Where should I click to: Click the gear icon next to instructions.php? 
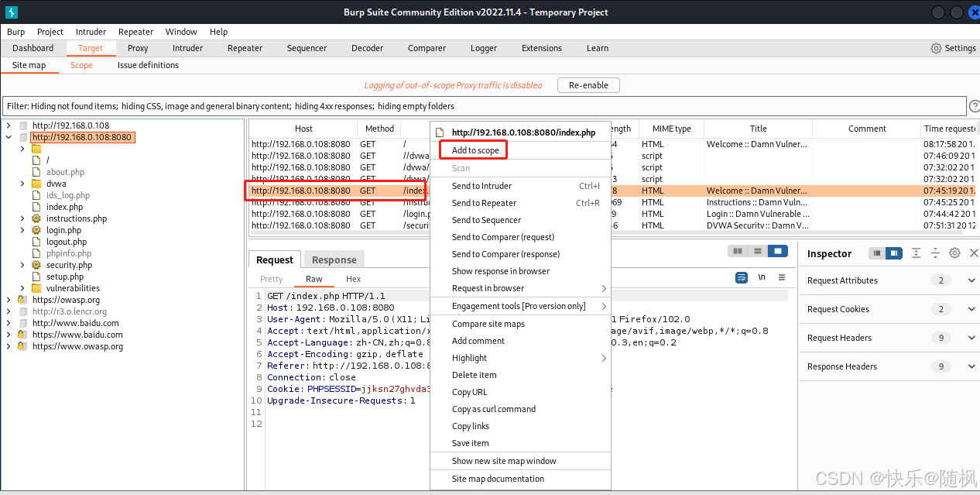pyautogui.click(x=36, y=218)
